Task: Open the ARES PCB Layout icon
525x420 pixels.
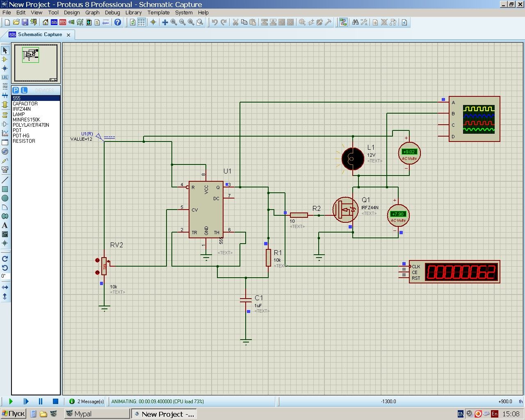Action: pos(63,22)
